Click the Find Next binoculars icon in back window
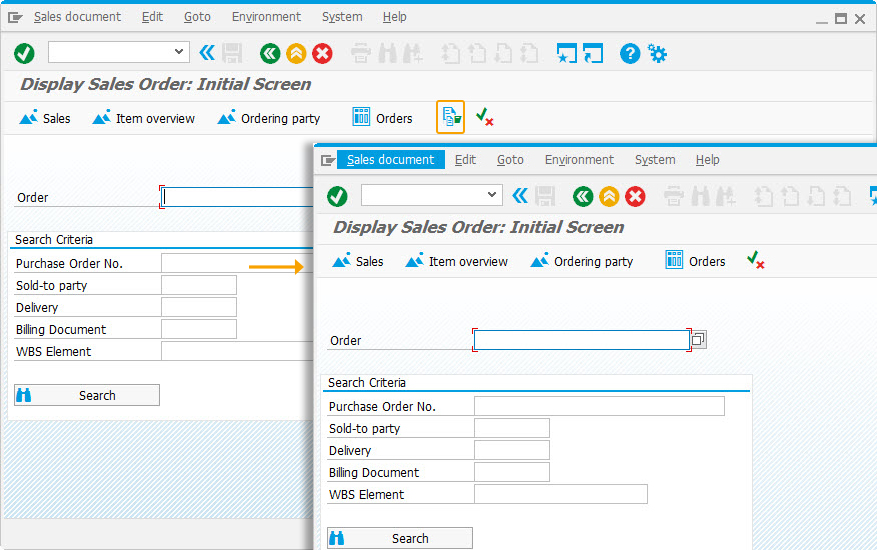This screenshot has width=877, height=550. (x=413, y=54)
